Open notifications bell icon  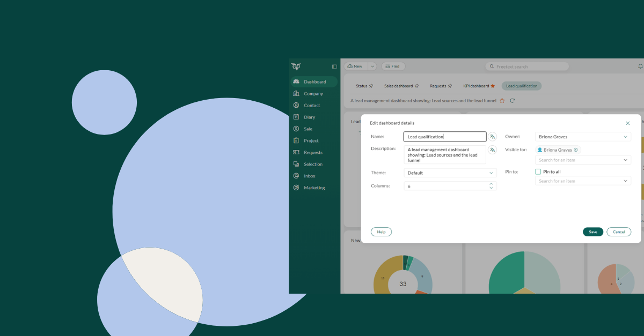pyautogui.click(x=640, y=66)
